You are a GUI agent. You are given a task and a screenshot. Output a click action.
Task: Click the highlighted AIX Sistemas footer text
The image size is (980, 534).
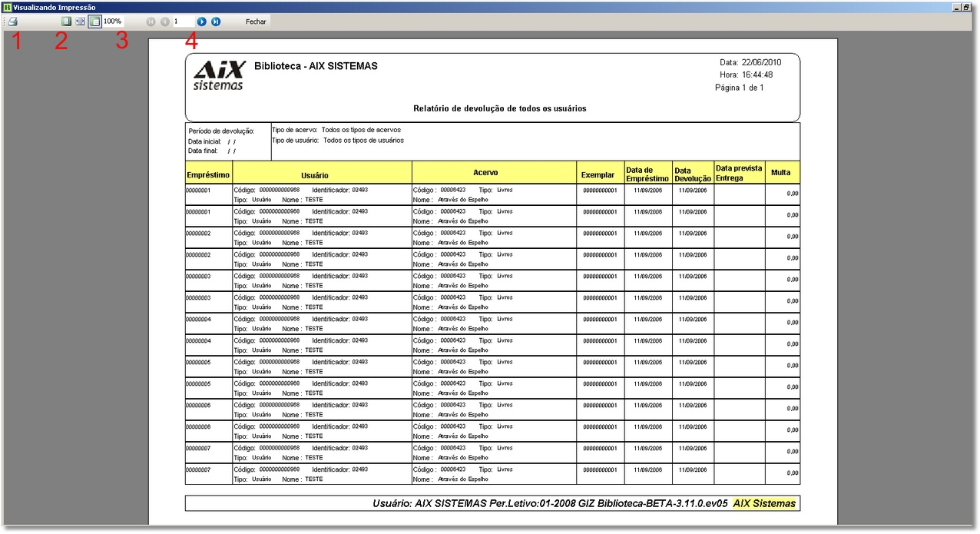click(x=763, y=503)
